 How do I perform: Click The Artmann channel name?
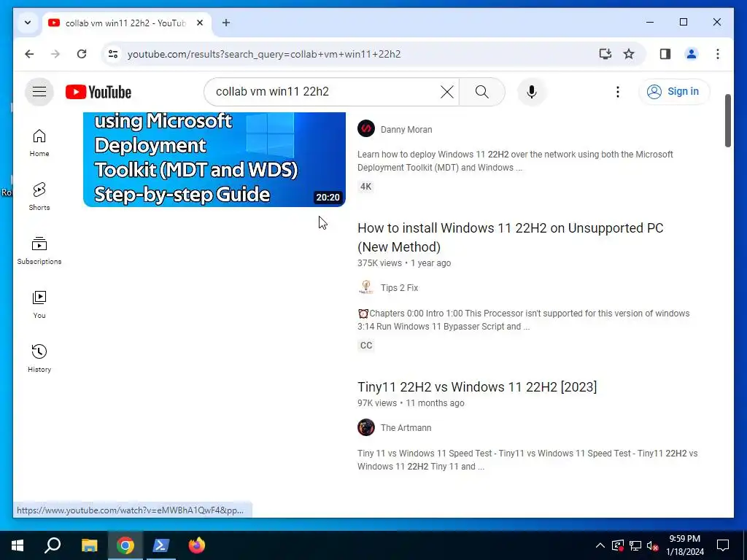(x=406, y=427)
